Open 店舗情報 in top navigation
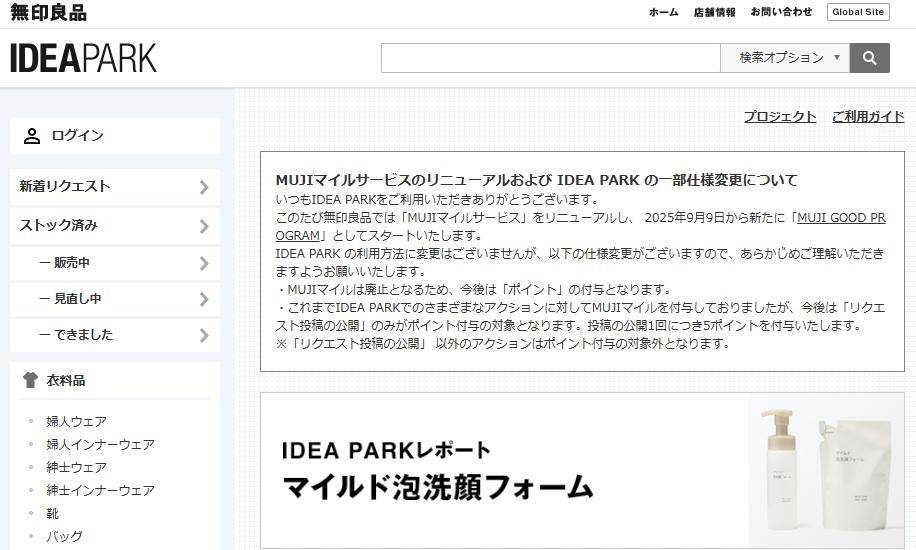 tap(714, 12)
